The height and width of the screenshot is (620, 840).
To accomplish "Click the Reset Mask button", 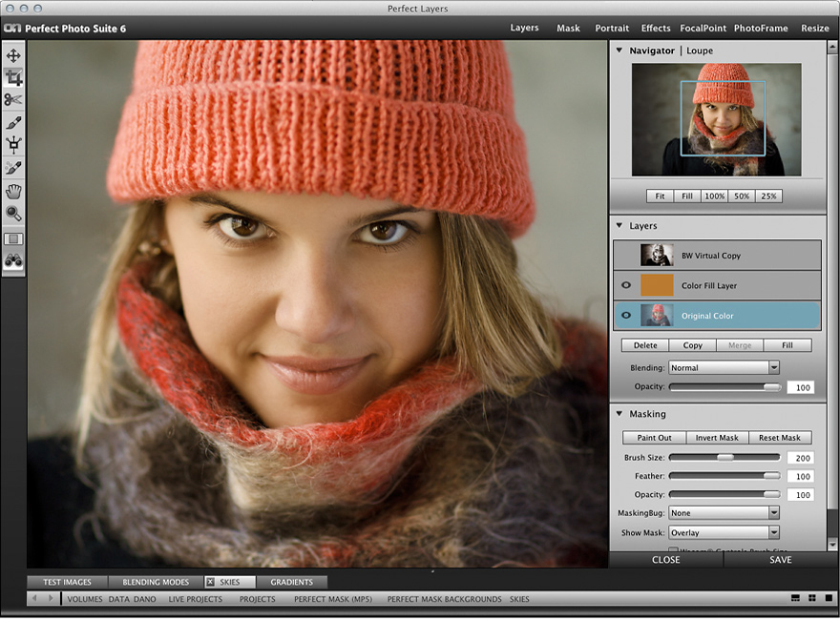I will pyautogui.click(x=780, y=438).
